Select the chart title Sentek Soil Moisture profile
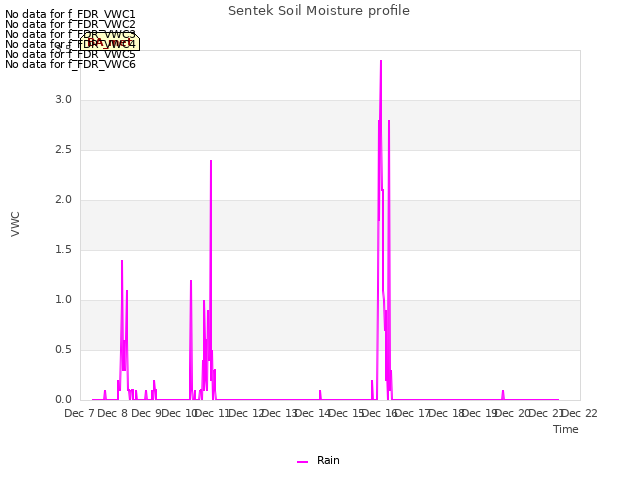This screenshot has width=640, height=480. click(x=319, y=11)
